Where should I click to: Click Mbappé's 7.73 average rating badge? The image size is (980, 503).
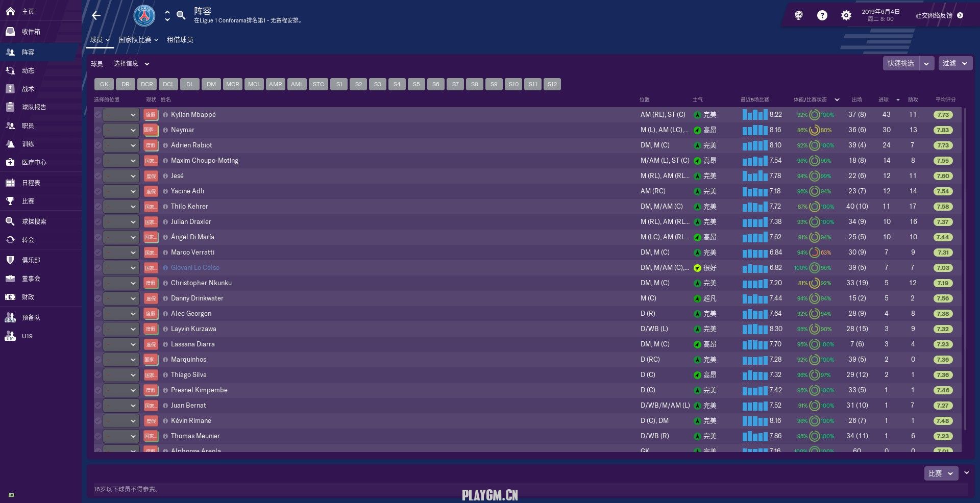pyautogui.click(x=943, y=115)
